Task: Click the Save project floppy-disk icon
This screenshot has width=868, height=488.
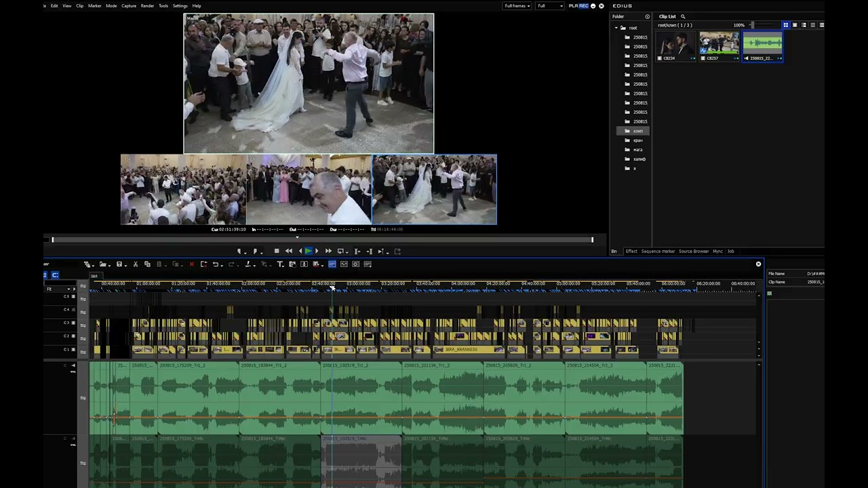Action: pyautogui.click(x=119, y=264)
